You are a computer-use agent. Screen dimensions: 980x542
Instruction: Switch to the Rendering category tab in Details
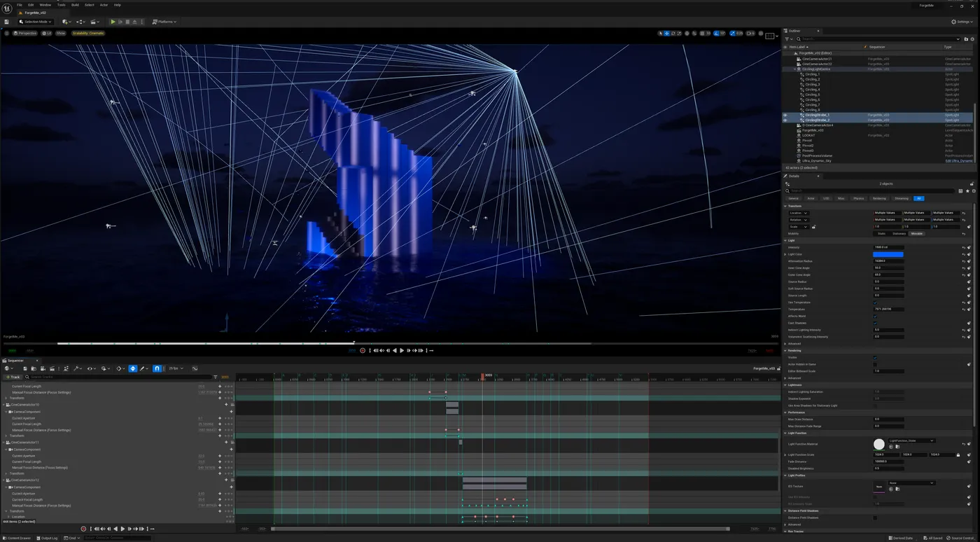878,198
